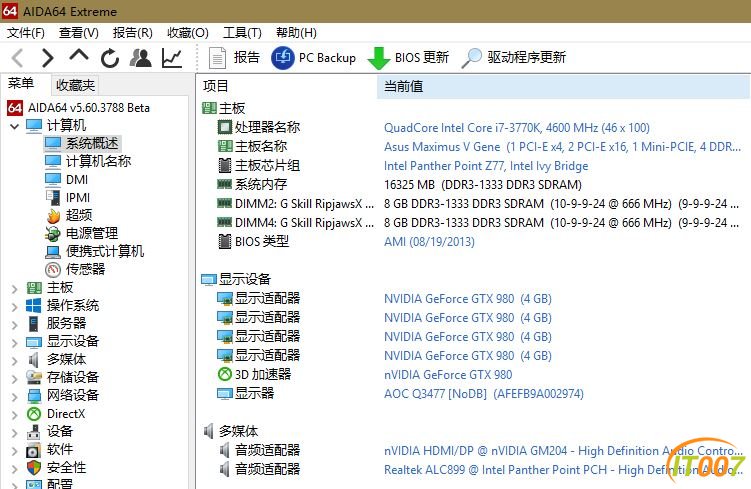Screen dimensions: 751x489
Task: Switch to the 菜单 tab
Action: (x=21, y=84)
